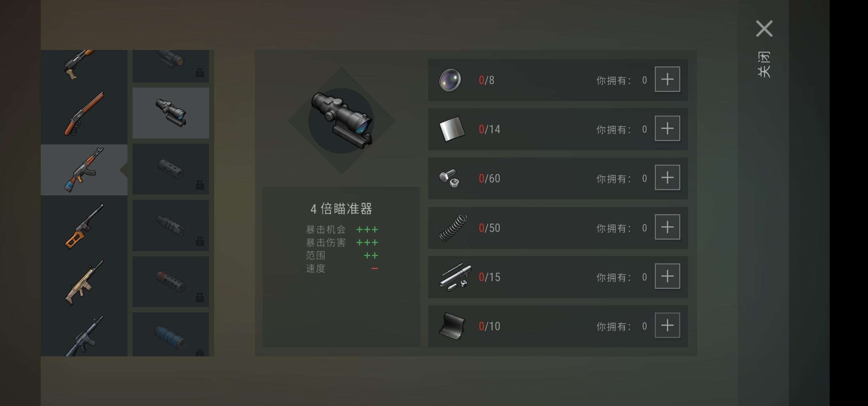Add lens material with plus button
The height and width of the screenshot is (406, 868).
(667, 79)
